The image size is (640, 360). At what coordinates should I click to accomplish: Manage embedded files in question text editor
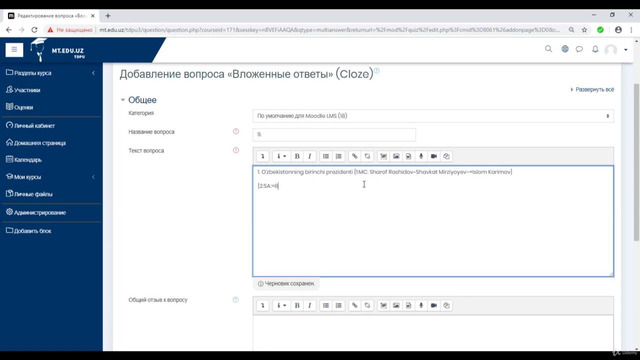[x=447, y=156]
